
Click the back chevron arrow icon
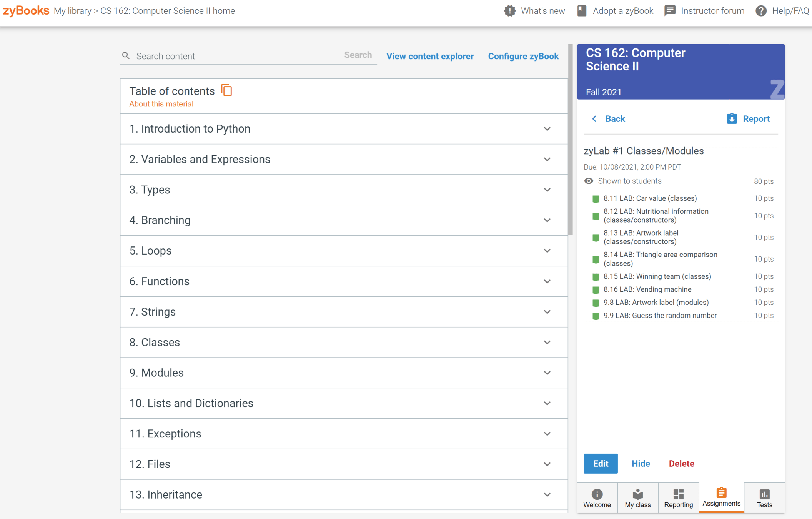pos(594,119)
